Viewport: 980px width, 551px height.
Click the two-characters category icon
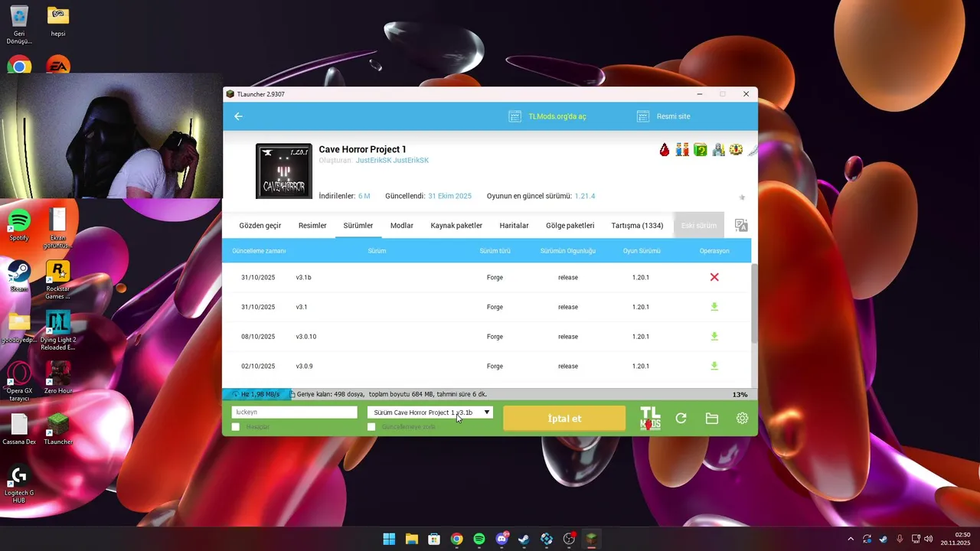click(x=682, y=150)
